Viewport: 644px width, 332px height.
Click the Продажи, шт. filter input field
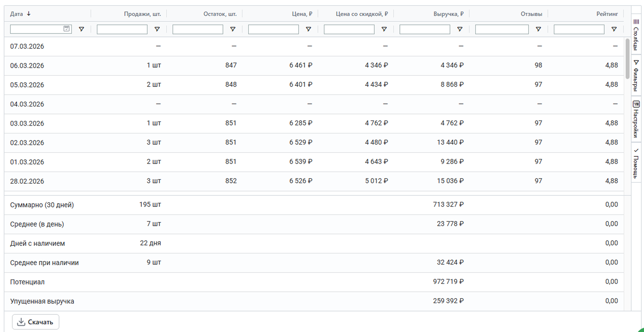tap(122, 29)
